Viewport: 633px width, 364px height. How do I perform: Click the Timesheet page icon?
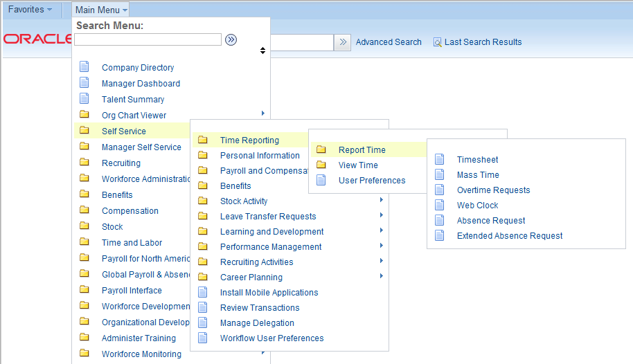[440, 159]
